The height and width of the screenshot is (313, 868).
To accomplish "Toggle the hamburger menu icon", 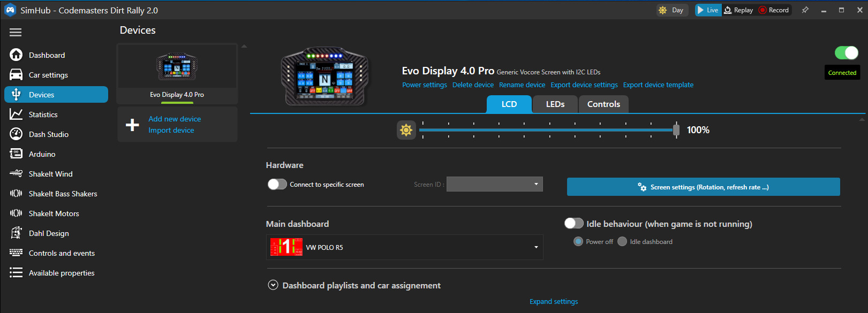I will 16,33.
